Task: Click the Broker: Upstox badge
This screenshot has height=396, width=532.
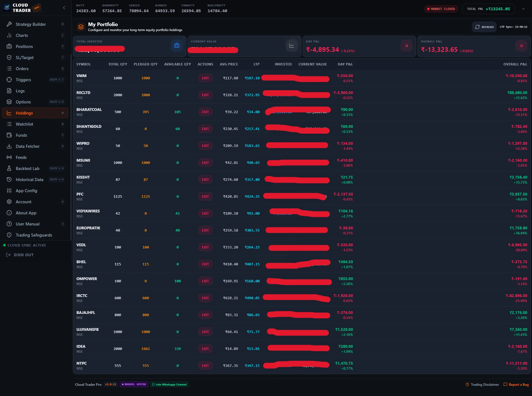Action: 134,384
